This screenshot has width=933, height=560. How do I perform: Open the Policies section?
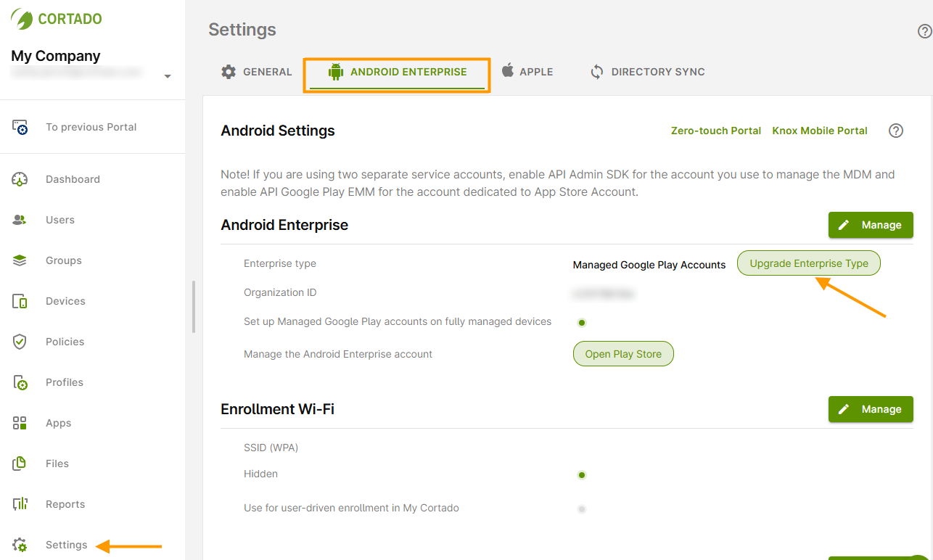pyautogui.click(x=65, y=342)
